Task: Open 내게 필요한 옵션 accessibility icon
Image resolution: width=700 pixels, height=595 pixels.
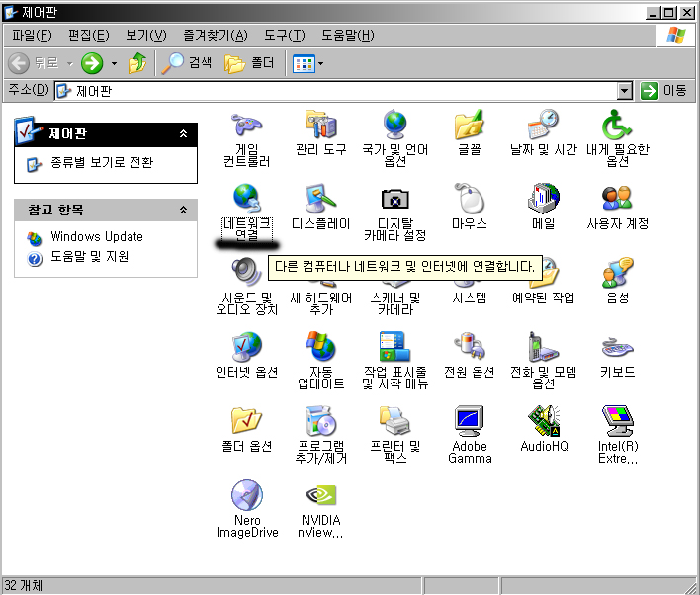Action: click(x=617, y=125)
